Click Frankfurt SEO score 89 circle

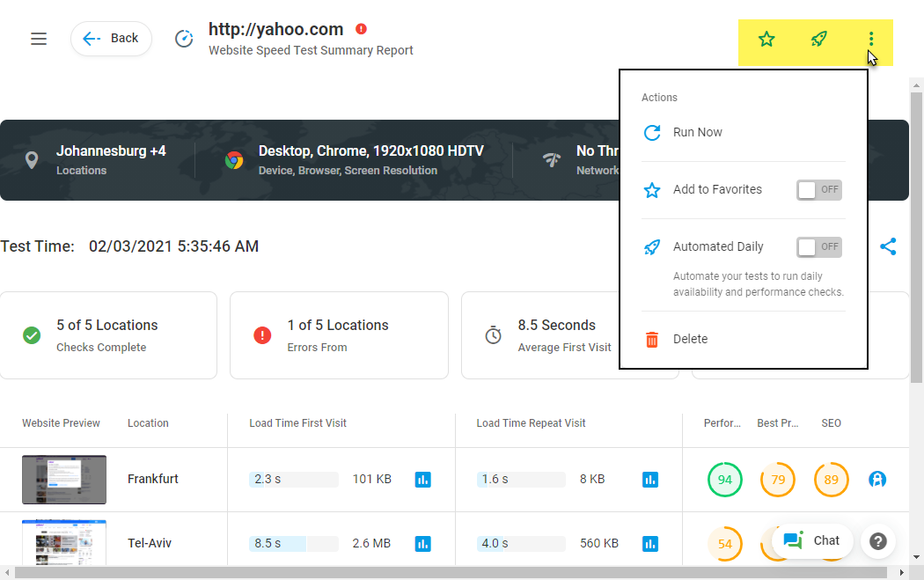coord(831,480)
